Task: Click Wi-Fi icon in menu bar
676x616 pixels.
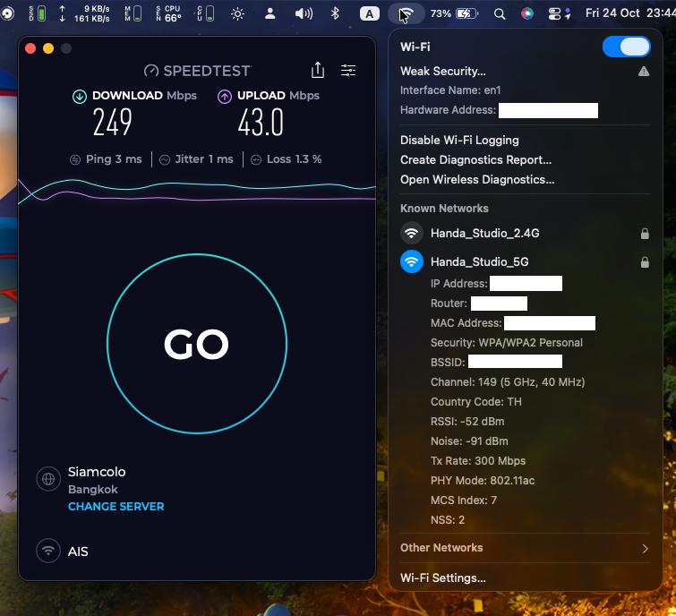Action: [406, 14]
